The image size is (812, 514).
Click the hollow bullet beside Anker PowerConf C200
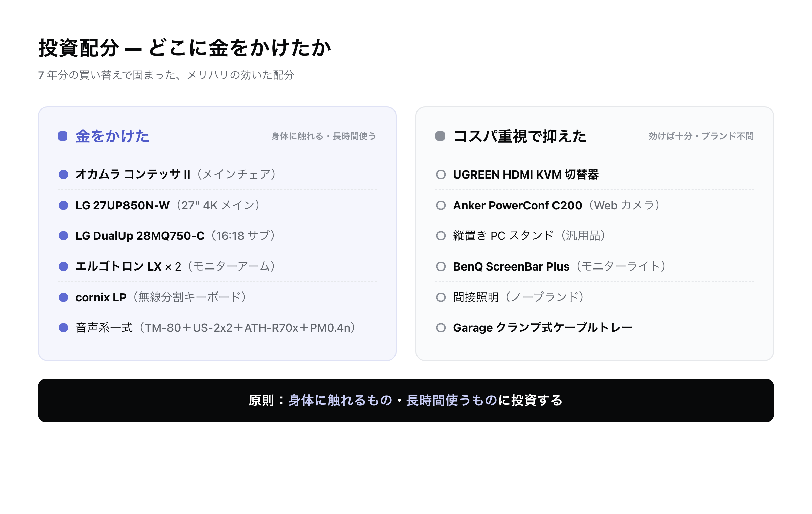point(441,205)
